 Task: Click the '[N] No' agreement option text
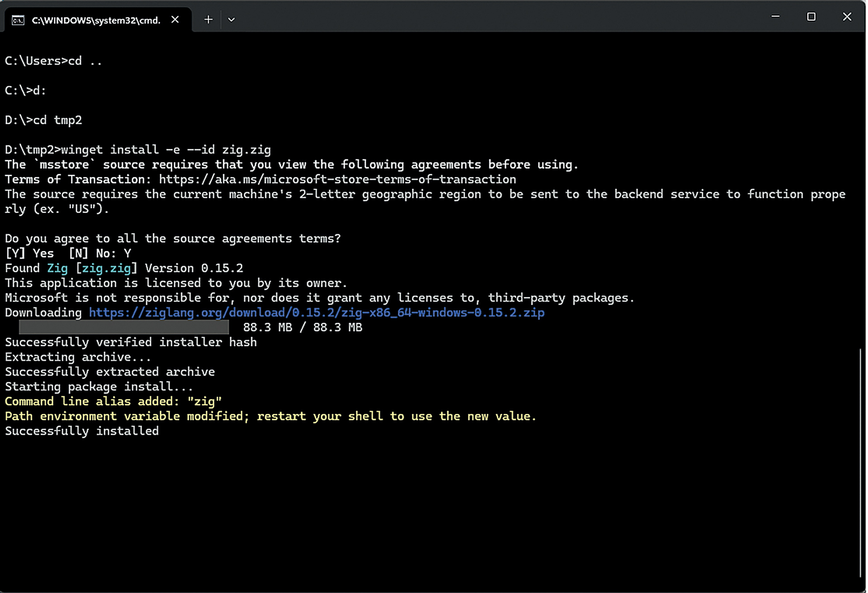(90, 253)
